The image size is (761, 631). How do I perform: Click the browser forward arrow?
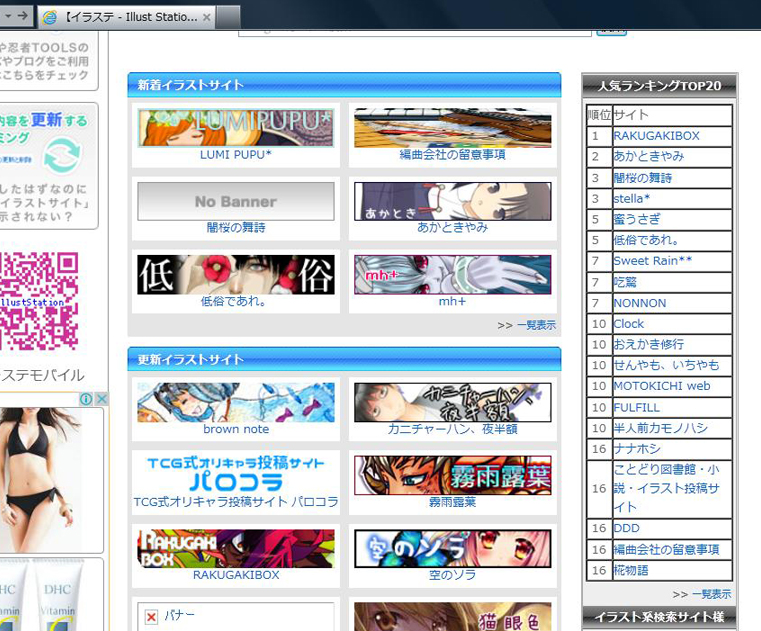pos(22,16)
